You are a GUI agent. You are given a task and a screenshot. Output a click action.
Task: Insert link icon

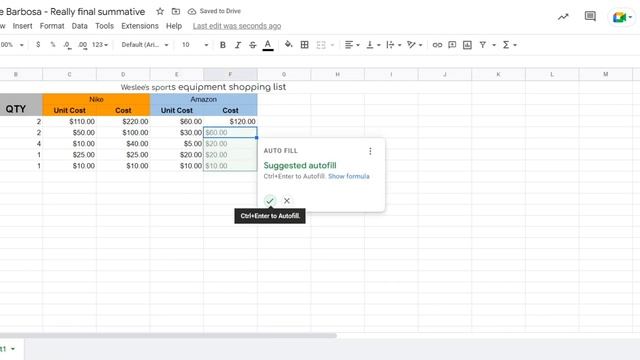pyautogui.click(x=437, y=45)
